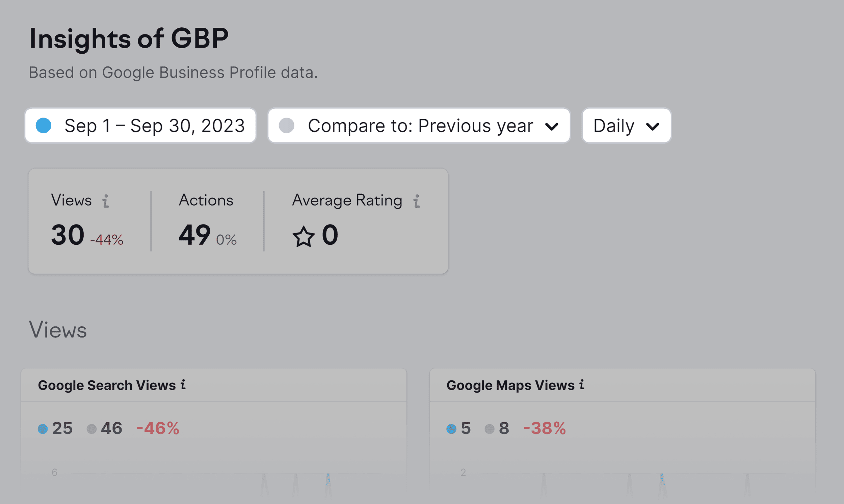Click the chevron arrow in the Compare to selector
The width and height of the screenshot is (844, 504).
pyautogui.click(x=552, y=127)
